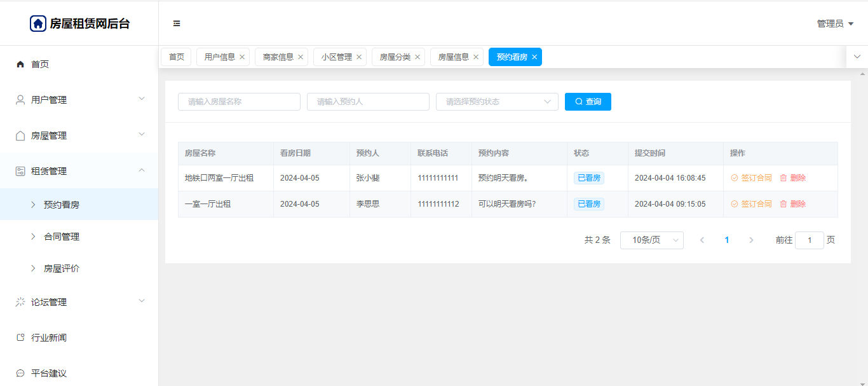The height and width of the screenshot is (386, 868).
Task: Open the 管理员 account dropdown
Action: tap(834, 24)
